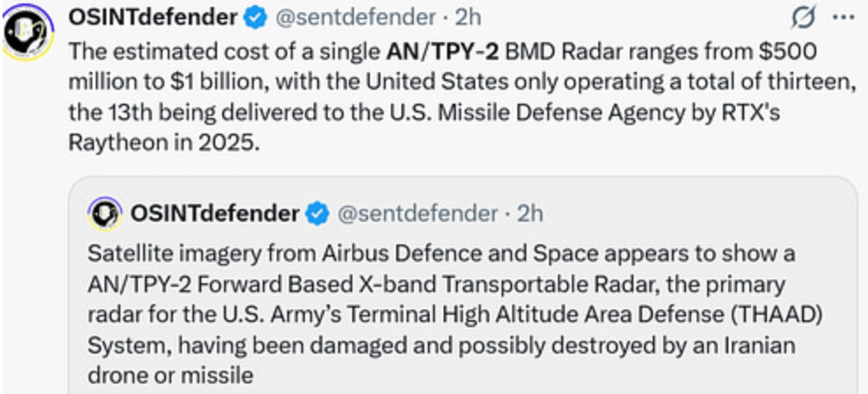Click the @sentdefender handle in the quoted post
This screenshot has width=868, height=394.
pos(417,213)
